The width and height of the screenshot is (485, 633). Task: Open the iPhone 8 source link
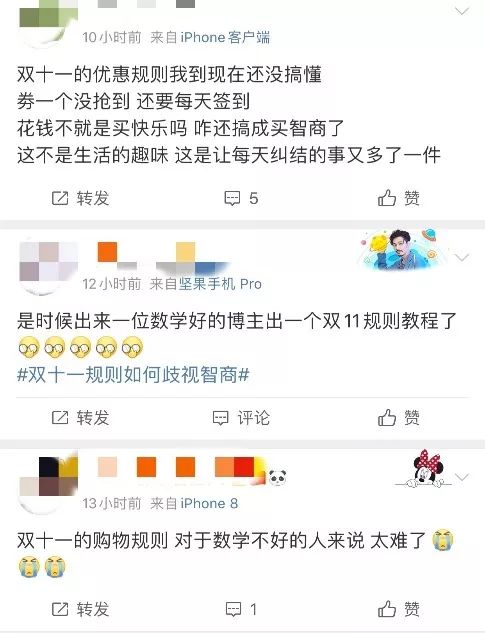pos(209,503)
